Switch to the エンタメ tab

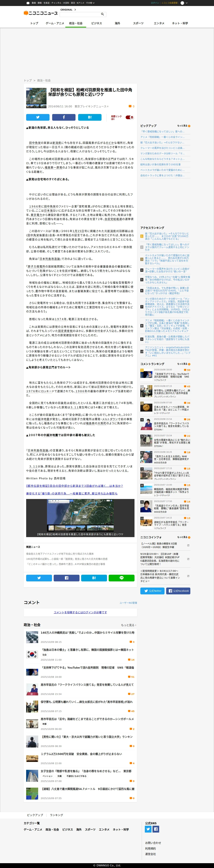[159, 23]
